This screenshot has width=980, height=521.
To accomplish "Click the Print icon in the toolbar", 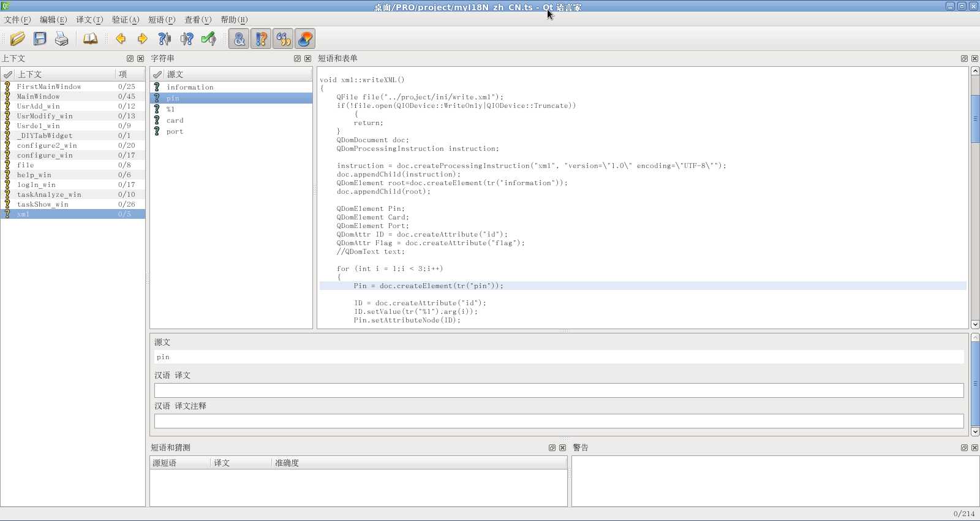I will 62,39.
